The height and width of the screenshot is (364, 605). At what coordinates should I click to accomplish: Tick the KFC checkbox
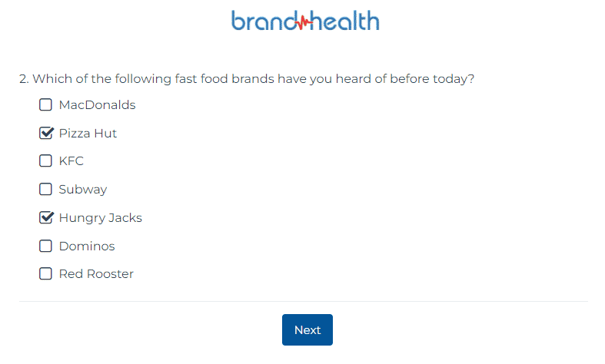coord(45,160)
